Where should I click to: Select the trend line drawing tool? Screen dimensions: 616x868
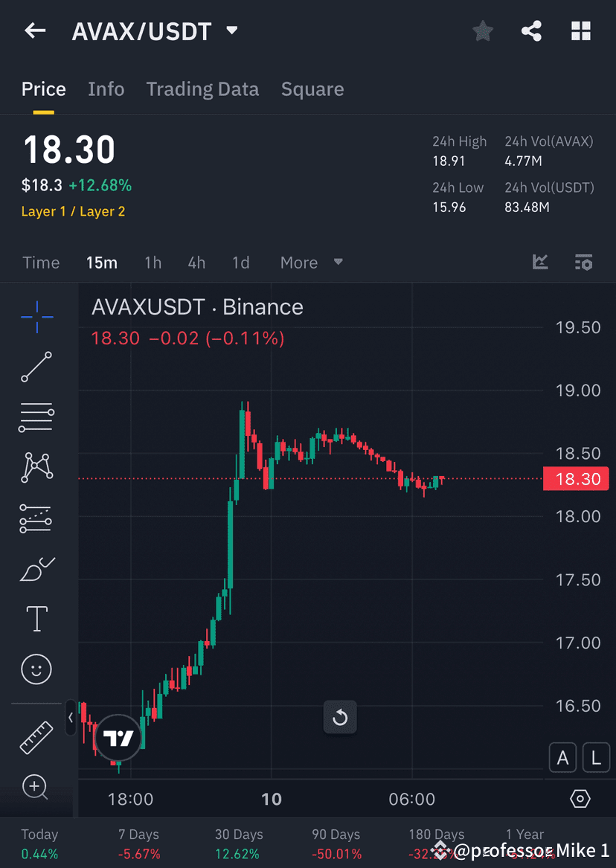pos(36,367)
